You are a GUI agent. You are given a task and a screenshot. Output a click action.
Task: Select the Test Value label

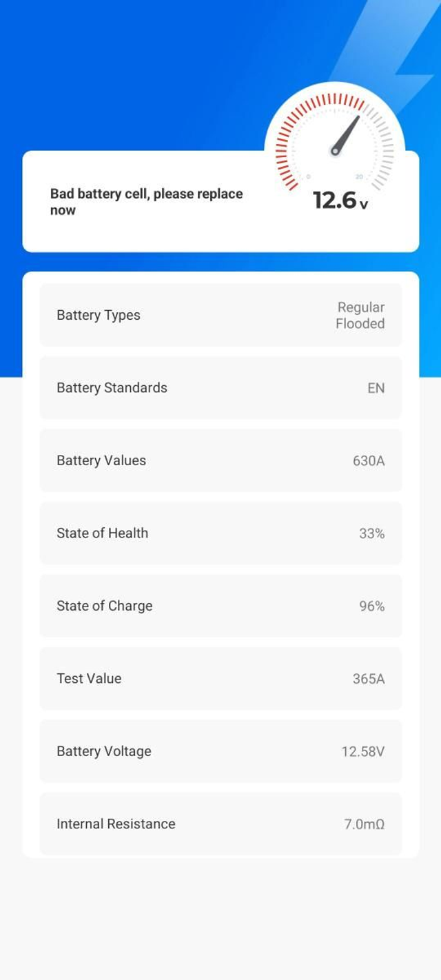(89, 679)
